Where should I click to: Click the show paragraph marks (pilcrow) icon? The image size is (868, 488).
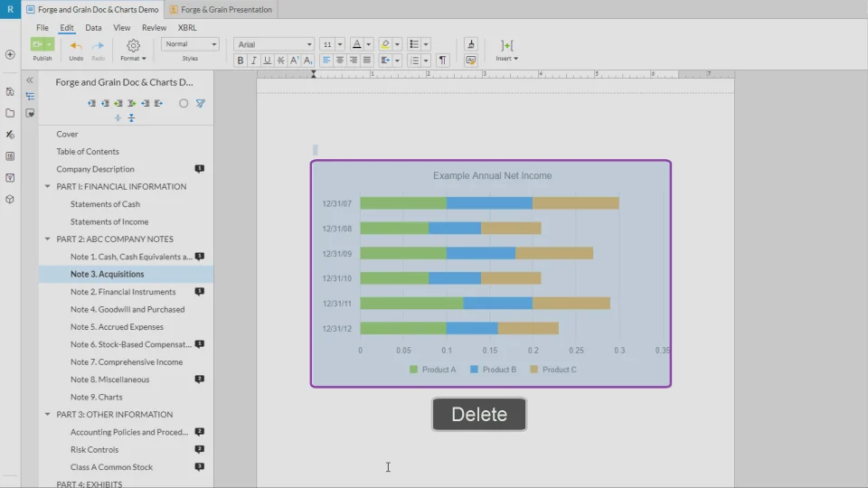442,61
